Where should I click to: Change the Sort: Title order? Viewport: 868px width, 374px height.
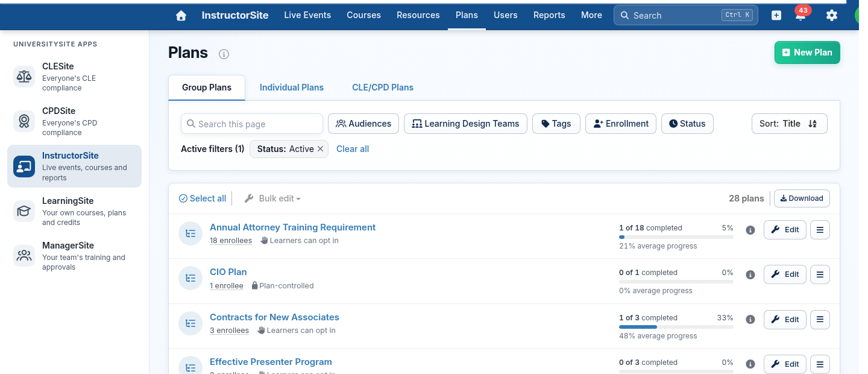click(x=790, y=124)
